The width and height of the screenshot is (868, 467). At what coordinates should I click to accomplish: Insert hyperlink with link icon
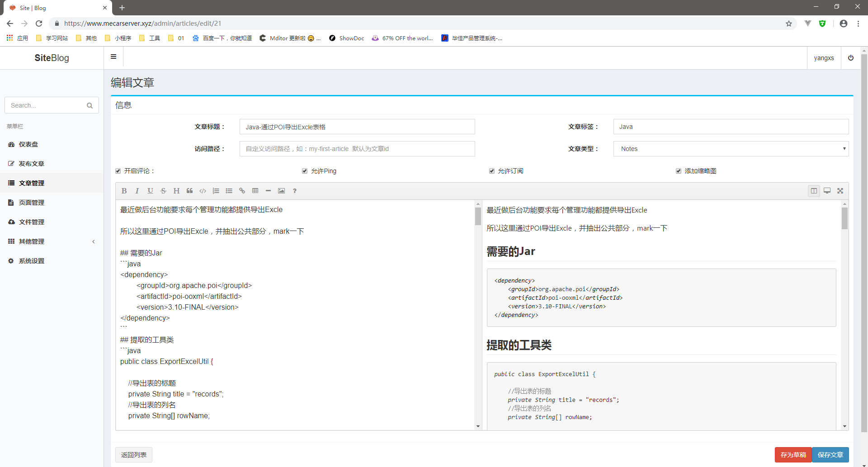[x=242, y=191]
